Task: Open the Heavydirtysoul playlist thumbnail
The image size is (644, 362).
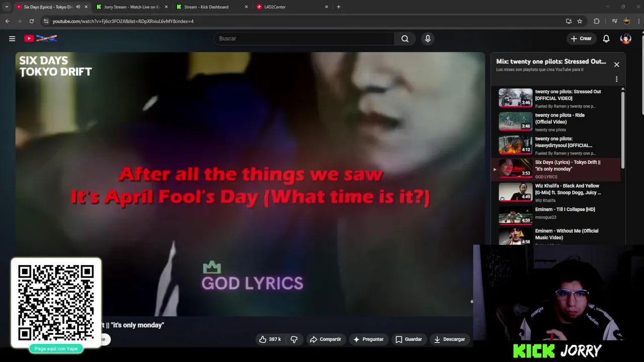Action: pos(515,145)
